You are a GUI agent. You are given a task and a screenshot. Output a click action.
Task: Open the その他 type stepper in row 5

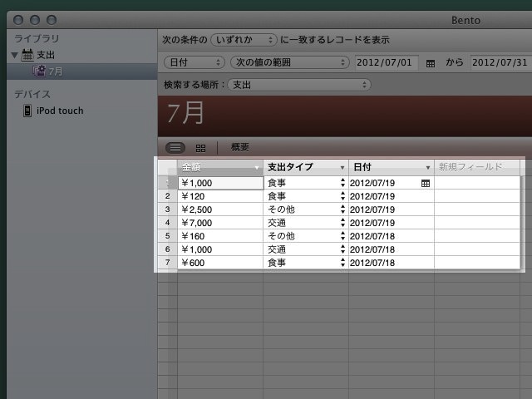tap(342, 236)
